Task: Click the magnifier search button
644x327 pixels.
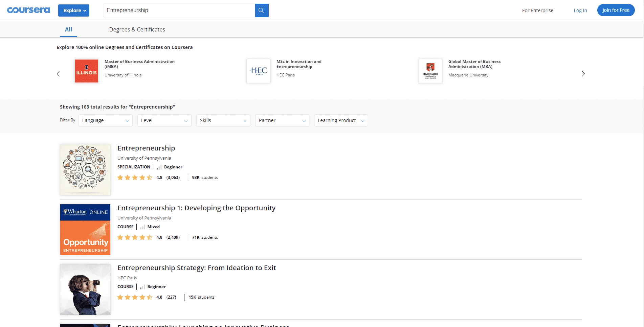Action: (262, 10)
